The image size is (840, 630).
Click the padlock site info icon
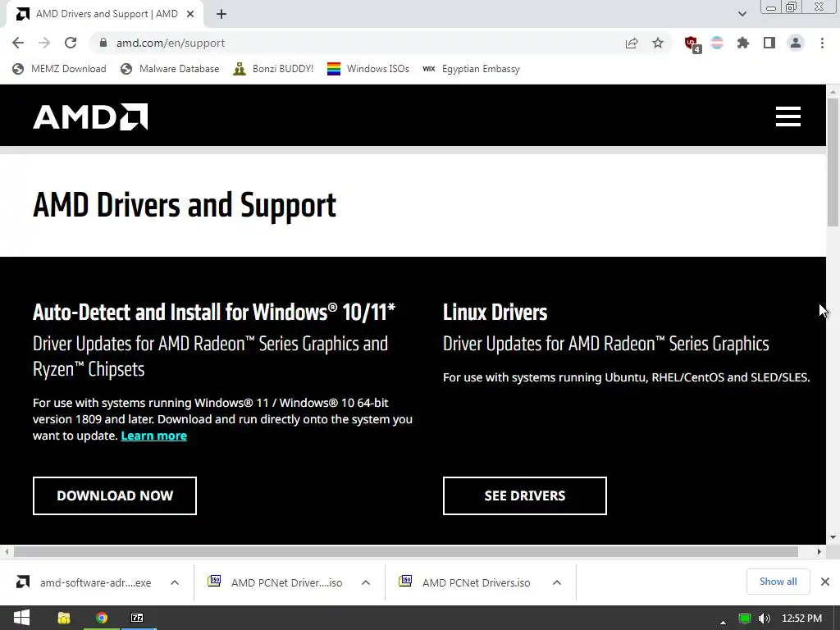103,43
